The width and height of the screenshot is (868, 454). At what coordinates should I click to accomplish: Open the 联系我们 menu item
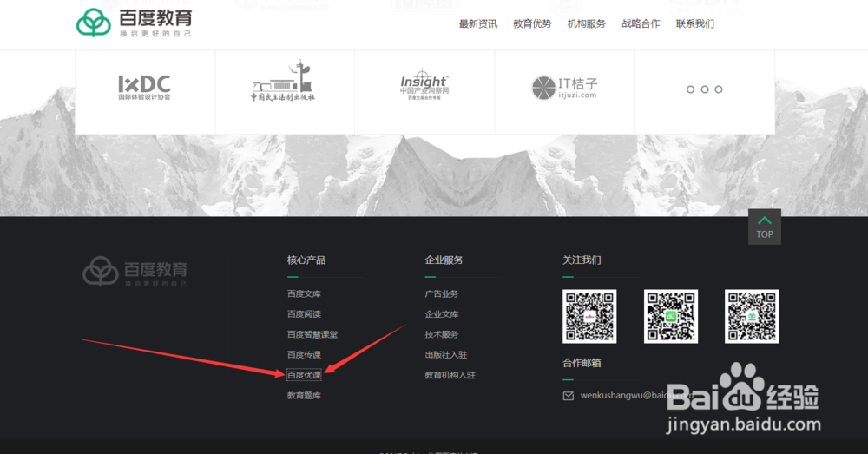(695, 23)
